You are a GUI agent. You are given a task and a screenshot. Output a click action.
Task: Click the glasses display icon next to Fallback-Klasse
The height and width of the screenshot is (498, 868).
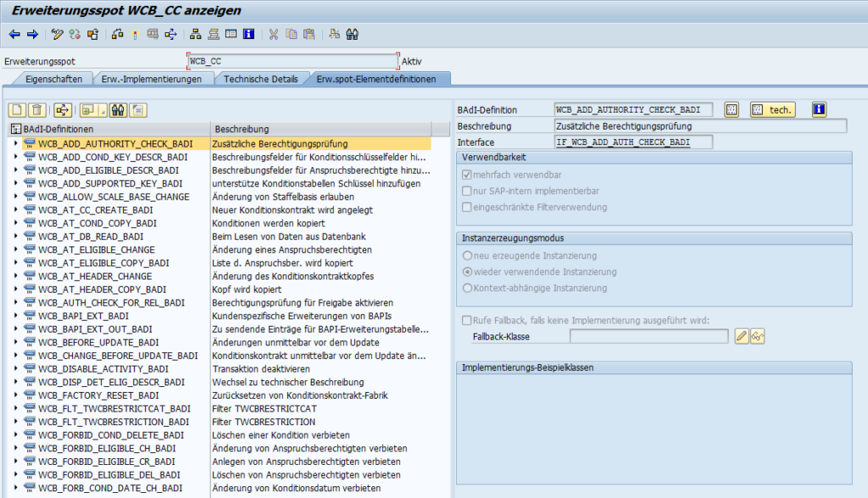tap(758, 336)
